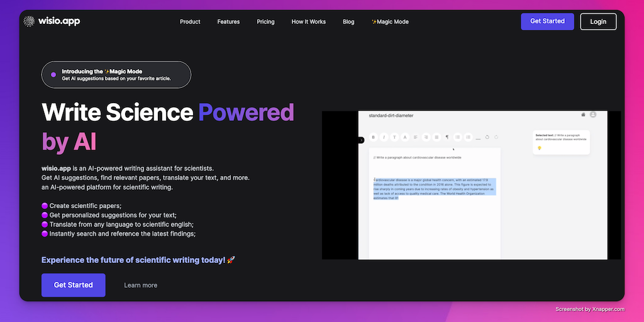Click the Selected text suggestion card
Image resolution: width=644 pixels, height=322 pixels.
562,143
